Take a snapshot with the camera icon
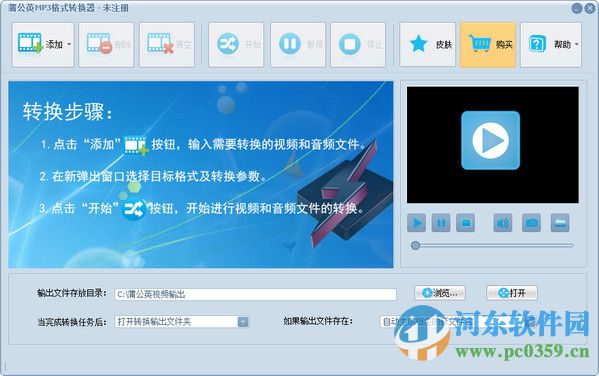The height and width of the screenshot is (376, 599). click(x=531, y=223)
